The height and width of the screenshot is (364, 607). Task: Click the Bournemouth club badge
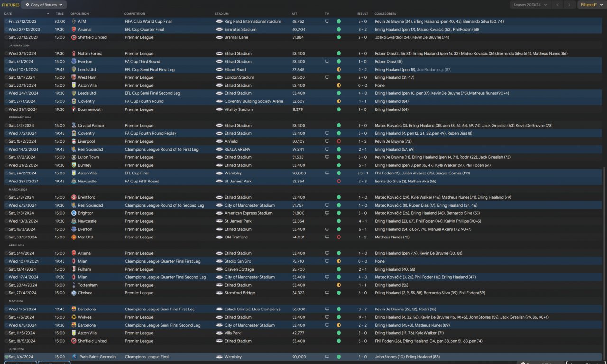tap(74, 109)
